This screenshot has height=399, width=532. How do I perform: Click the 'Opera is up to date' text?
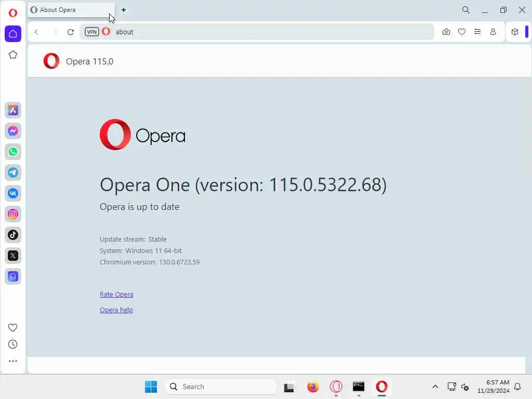[139, 207]
